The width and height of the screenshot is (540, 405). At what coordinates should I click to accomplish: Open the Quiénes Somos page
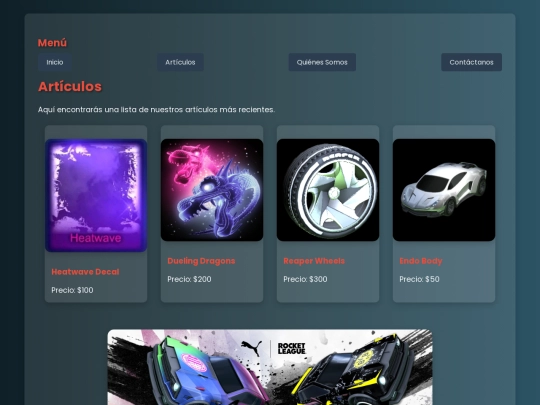pos(322,62)
